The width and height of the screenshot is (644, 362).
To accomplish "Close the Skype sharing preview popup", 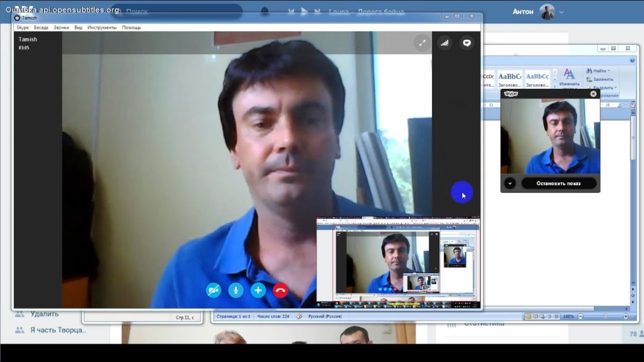I will 593,94.
